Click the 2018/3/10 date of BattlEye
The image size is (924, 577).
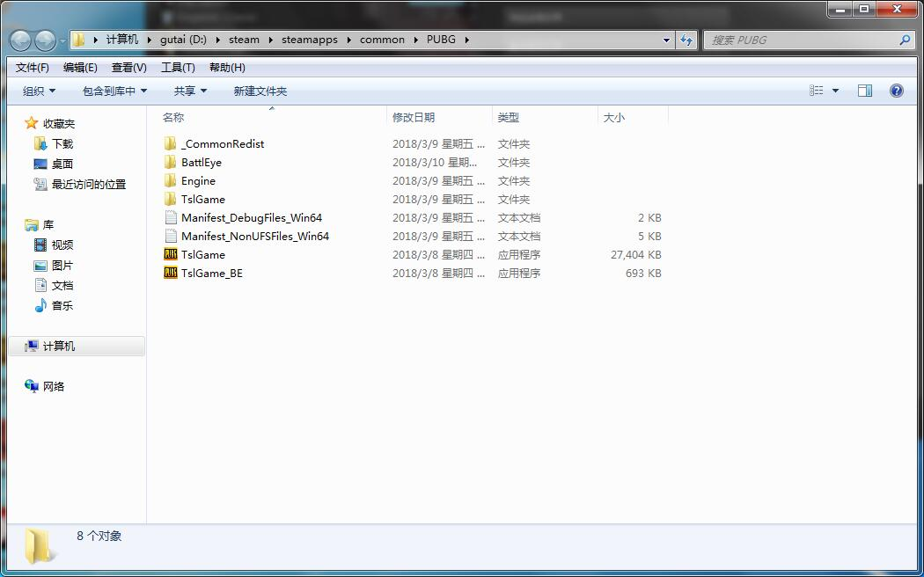[435, 163]
